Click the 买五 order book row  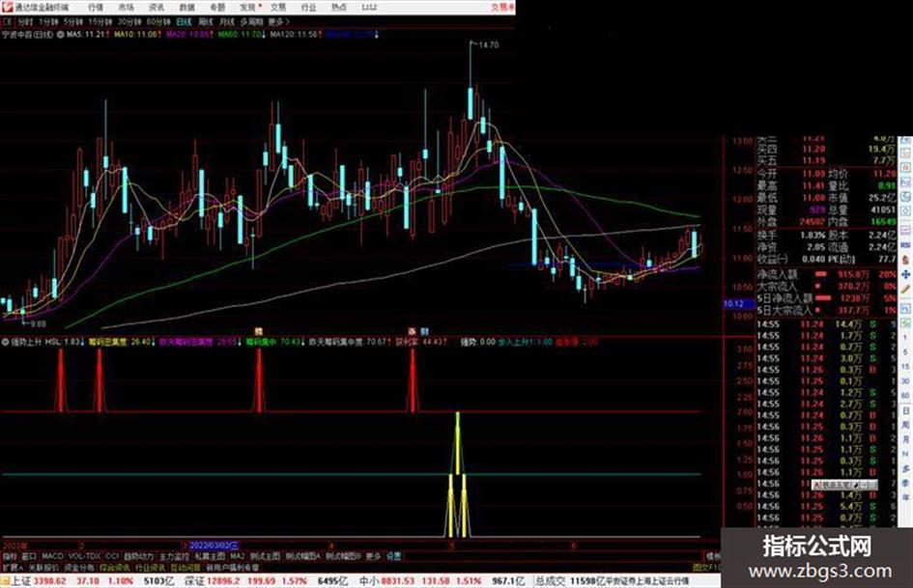point(827,160)
